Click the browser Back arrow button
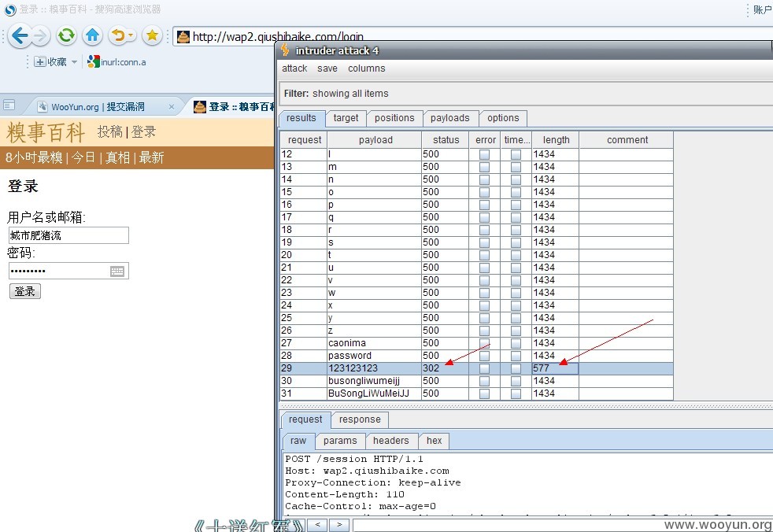 (x=20, y=35)
